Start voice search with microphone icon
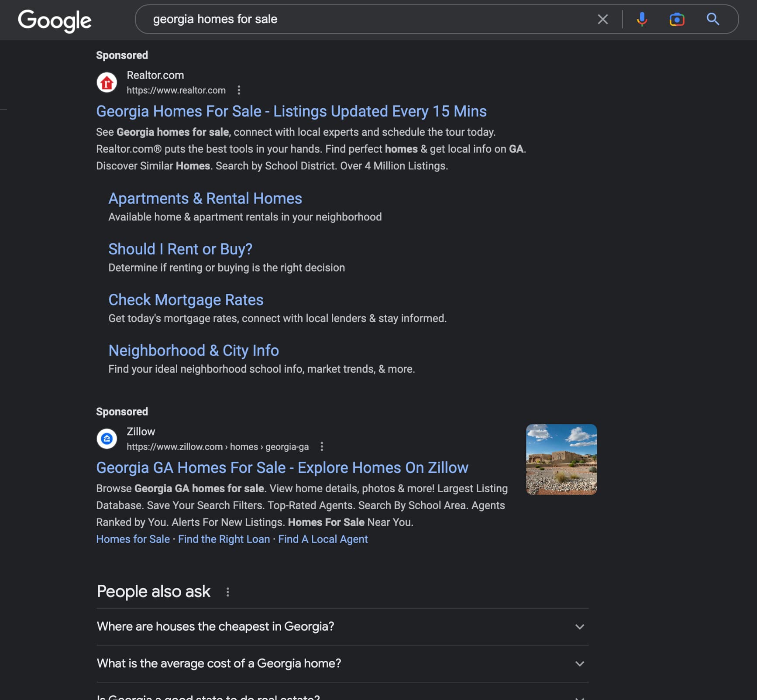This screenshot has height=700, width=757. [642, 19]
